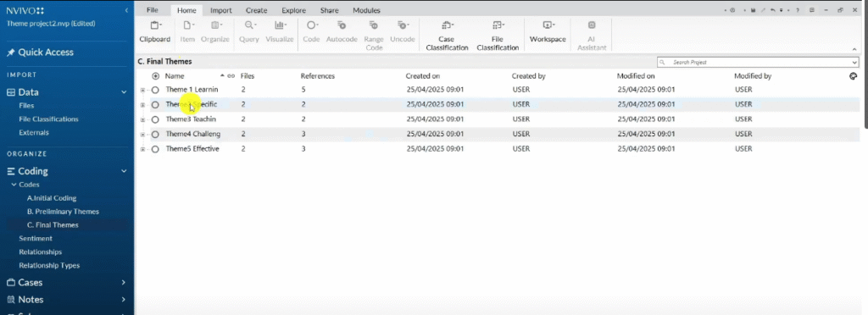Open the File menu tab
This screenshot has width=868, height=315.
[153, 10]
